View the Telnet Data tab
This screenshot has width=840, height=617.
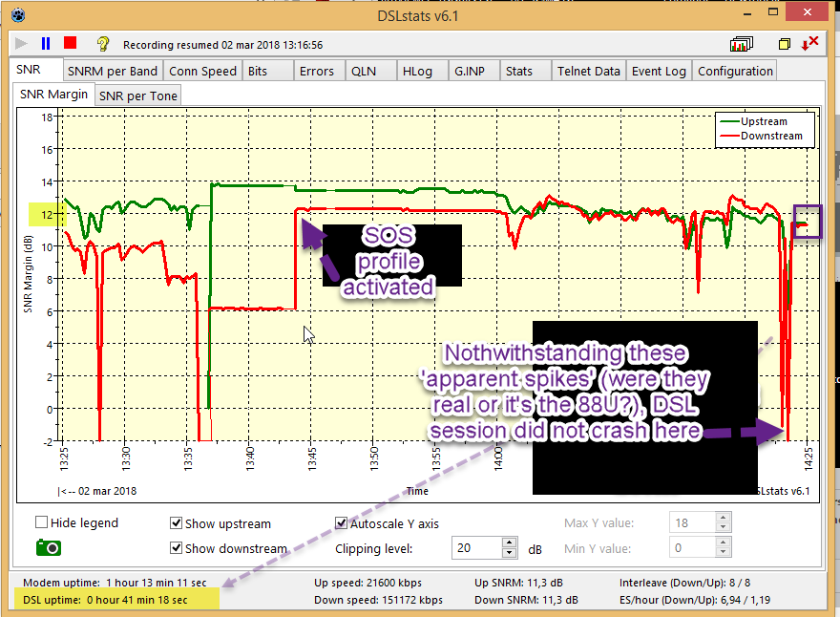pyautogui.click(x=588, y=72)
